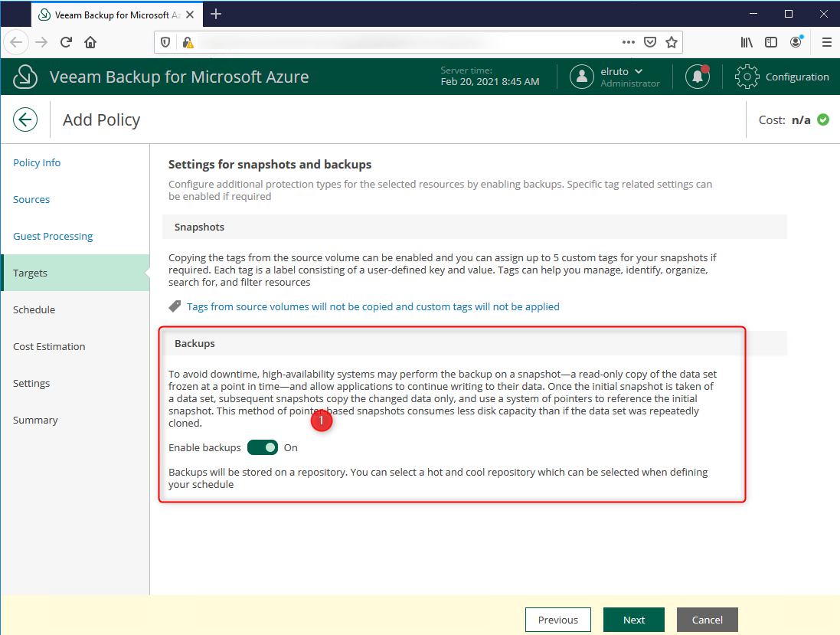Open the browser hamburger menu
The width and height of the screenshot is (840, 635).
pyautogui.click(x=826, y=42)
